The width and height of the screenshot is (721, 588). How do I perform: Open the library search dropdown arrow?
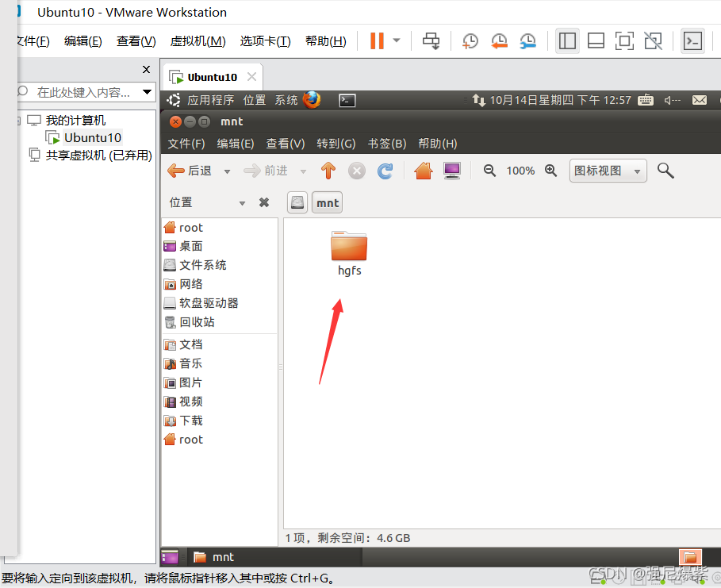[x=148, y=92]
